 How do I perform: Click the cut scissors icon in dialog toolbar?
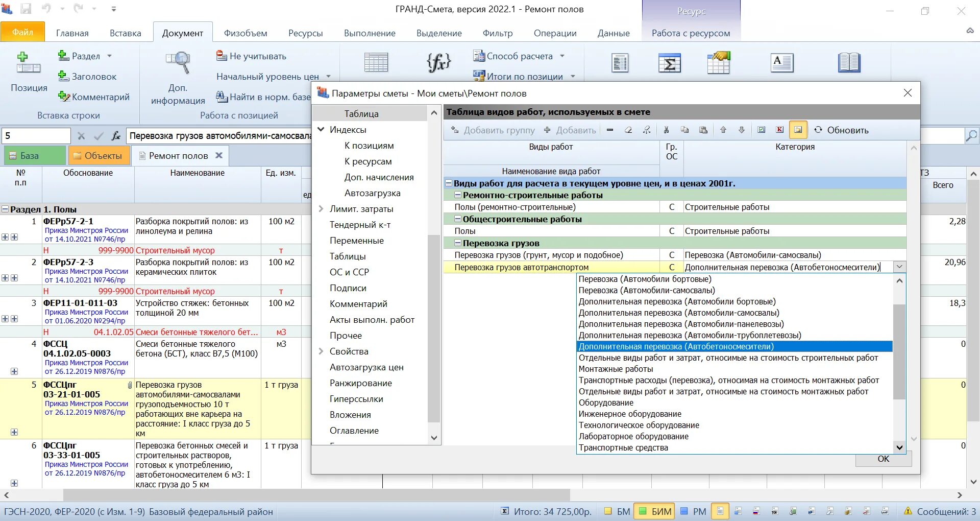coord(666,130)
